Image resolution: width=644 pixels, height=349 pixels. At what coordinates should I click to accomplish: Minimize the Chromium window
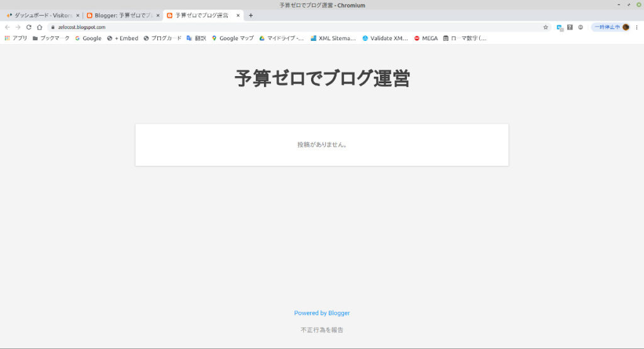click(619, 5)
